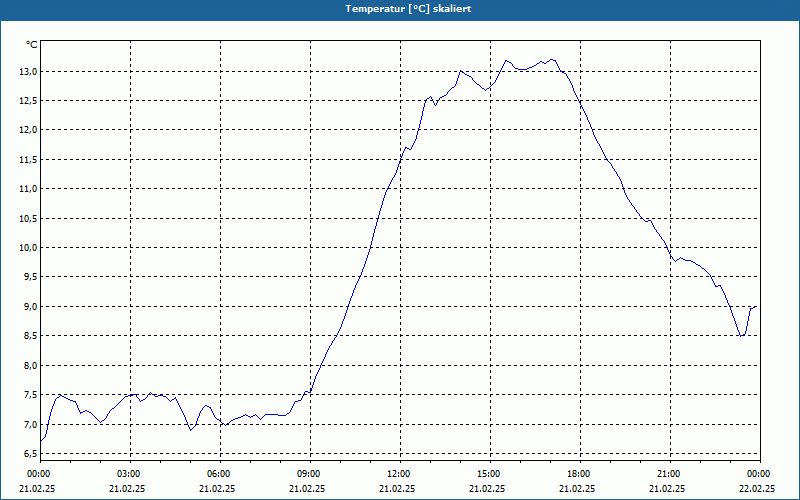Click the 22.02.25 date label
800x500 pixels.
tap(757, 488)
